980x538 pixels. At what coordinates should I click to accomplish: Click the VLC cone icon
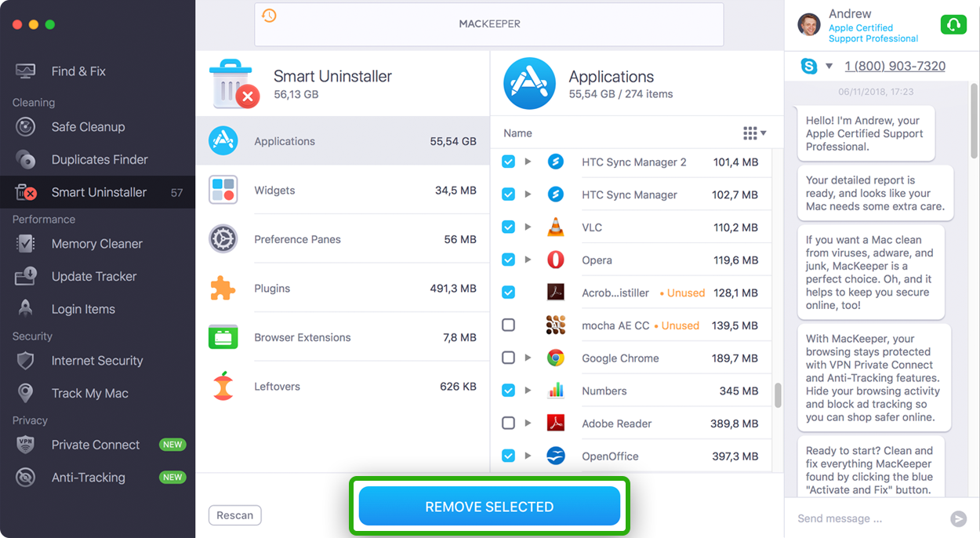pyautogui.click(x=556, y=227)
